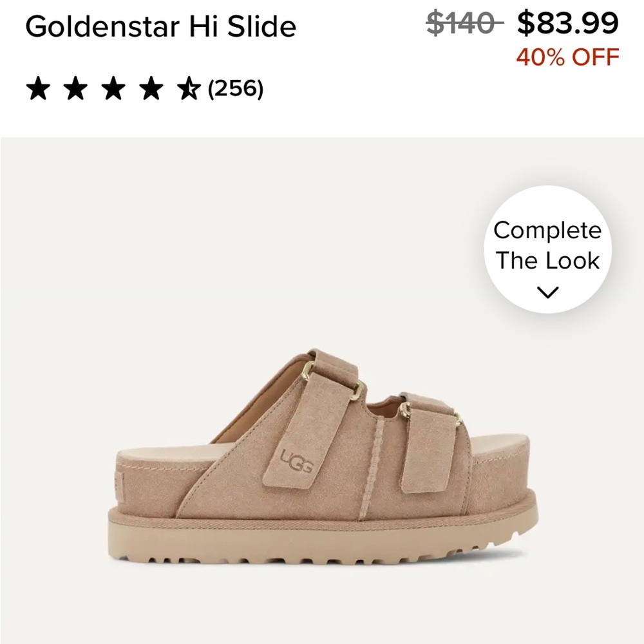Click the fourth star of the rating
This screenshot has width=644, height=644.
pyautogui.click(x=151, y=86)
